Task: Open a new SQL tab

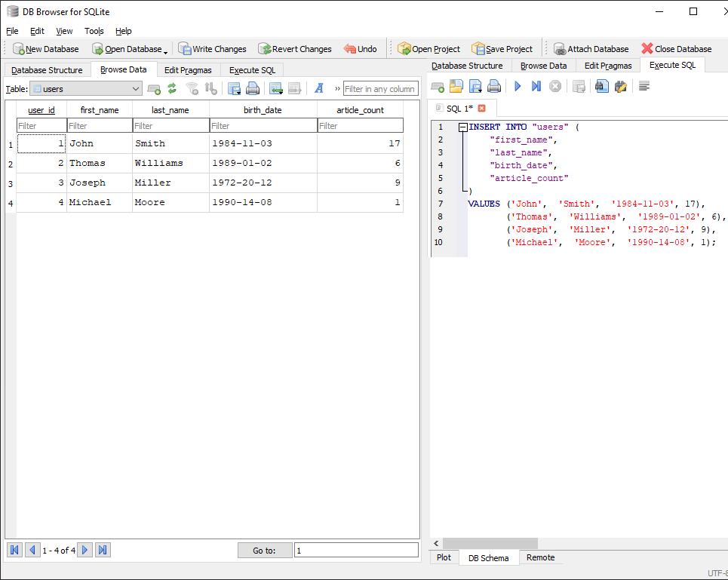Action: (437, 86)
